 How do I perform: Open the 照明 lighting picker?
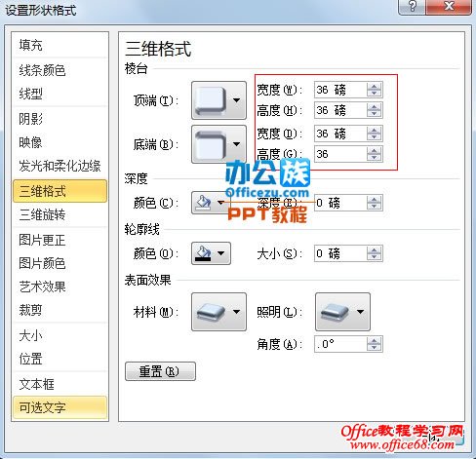click(342, 312)
